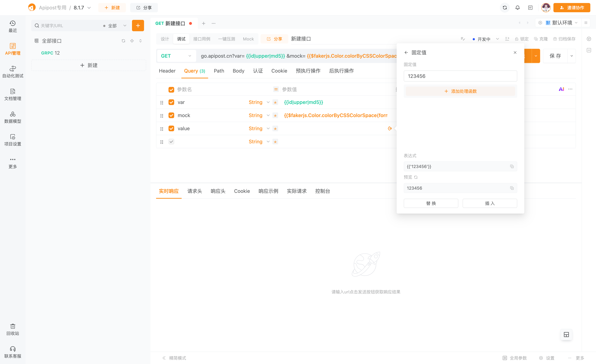Click the orange plus button beside search

(138, 26)
